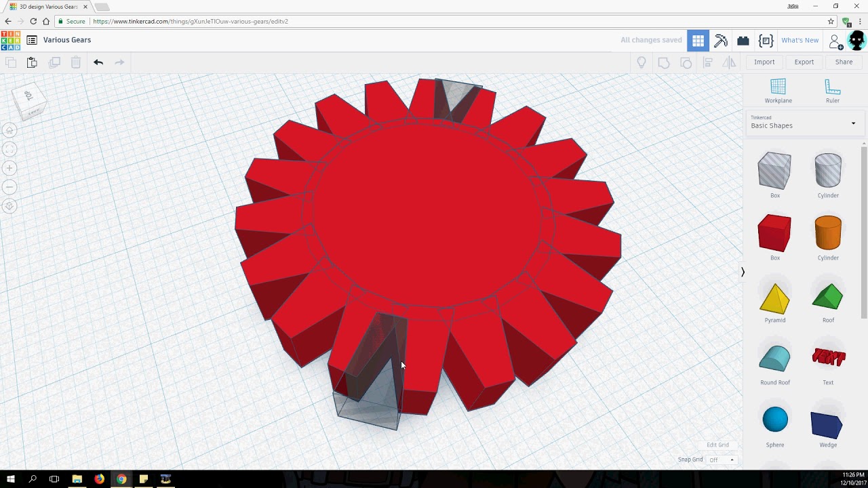868x488 pixels.
Task: Reload the page in browser
Action: pyautogui.click(x=33, y=22)
